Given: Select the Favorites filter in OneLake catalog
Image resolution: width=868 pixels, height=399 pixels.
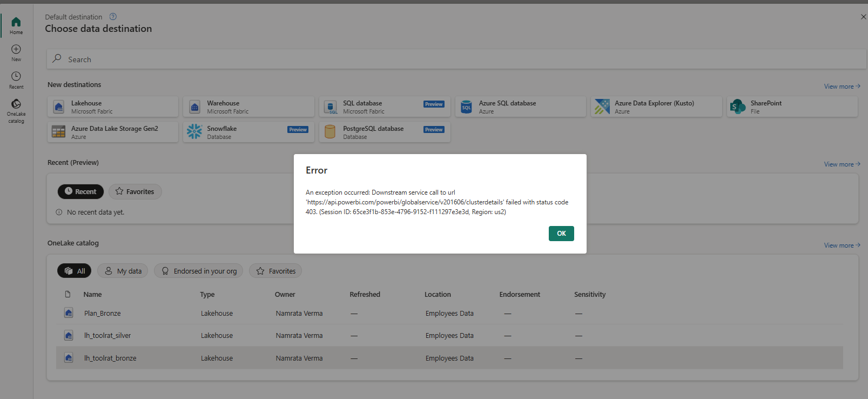Looking at the screenshot, I should tap(275, 271).
